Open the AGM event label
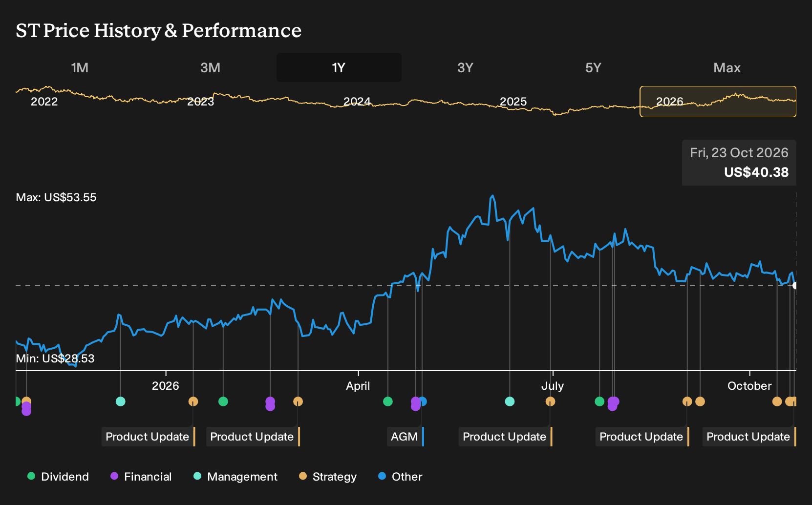The width and height of the screenshot is (812, 505). coord(406,437)
